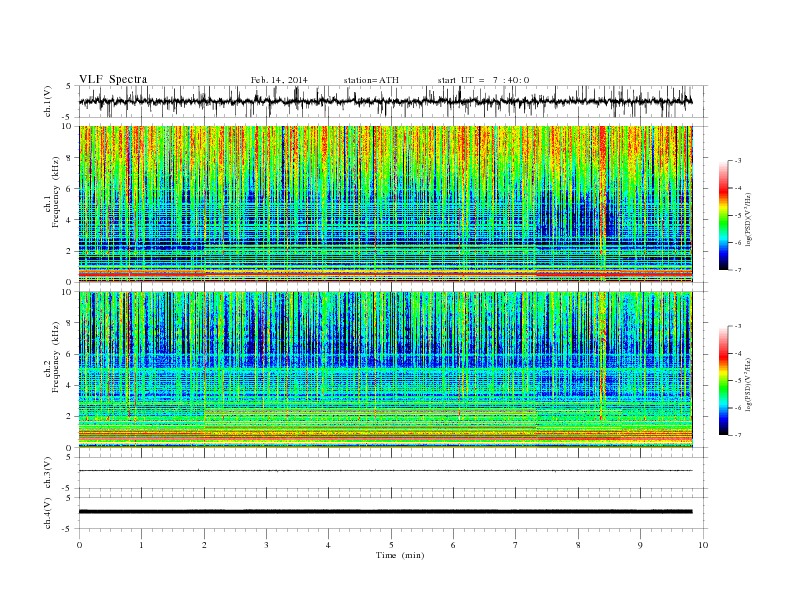792x612 pixels.
Task: Click the ch.3 flat waveform trace
Action: pos(385,471)
